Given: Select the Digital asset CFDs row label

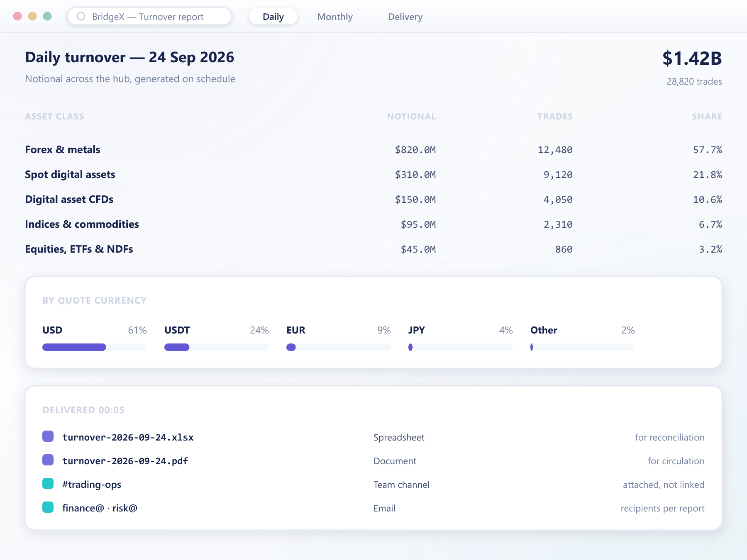Looking at the screenshot, I should 69,199.
